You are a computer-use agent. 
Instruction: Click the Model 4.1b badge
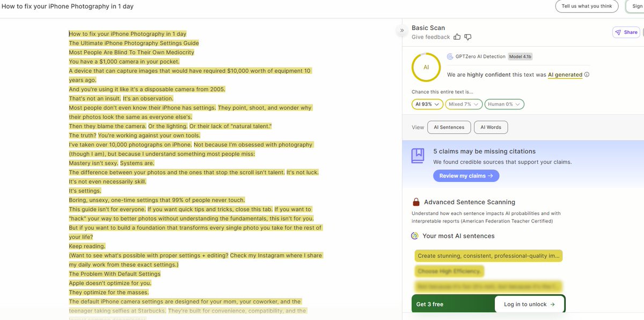520,56
